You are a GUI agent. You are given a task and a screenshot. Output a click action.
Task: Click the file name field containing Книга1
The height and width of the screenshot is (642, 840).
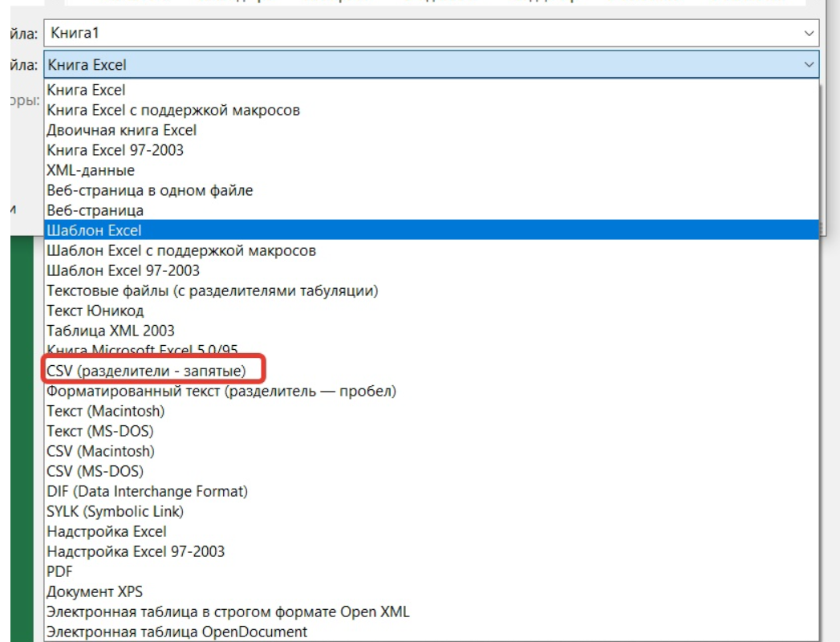432,33
